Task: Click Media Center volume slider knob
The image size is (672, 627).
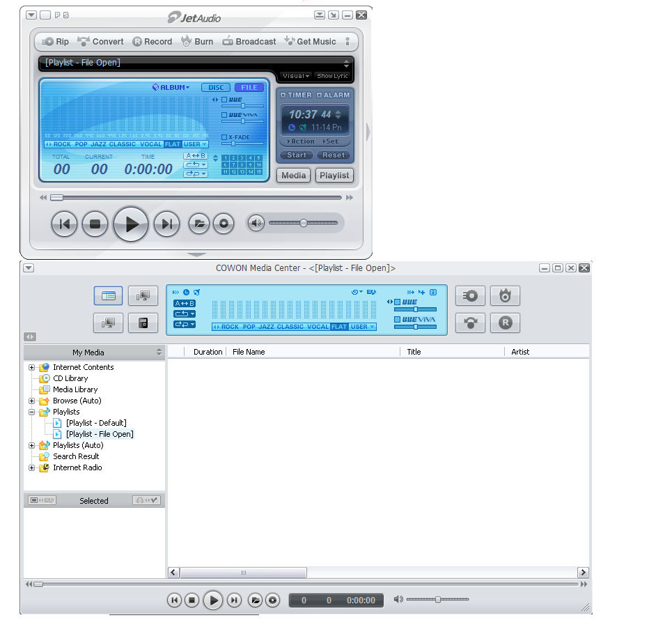Action: pyautogui.click(x=437, y=600)
